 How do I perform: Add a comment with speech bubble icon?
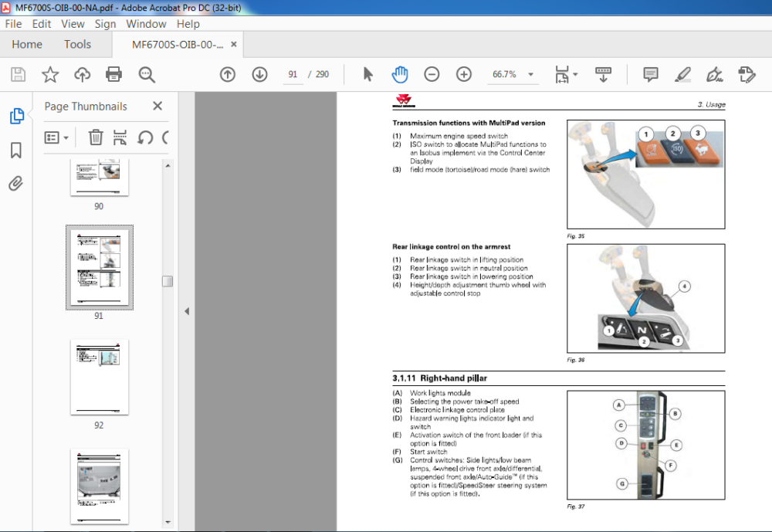click(x=650, y=74)
